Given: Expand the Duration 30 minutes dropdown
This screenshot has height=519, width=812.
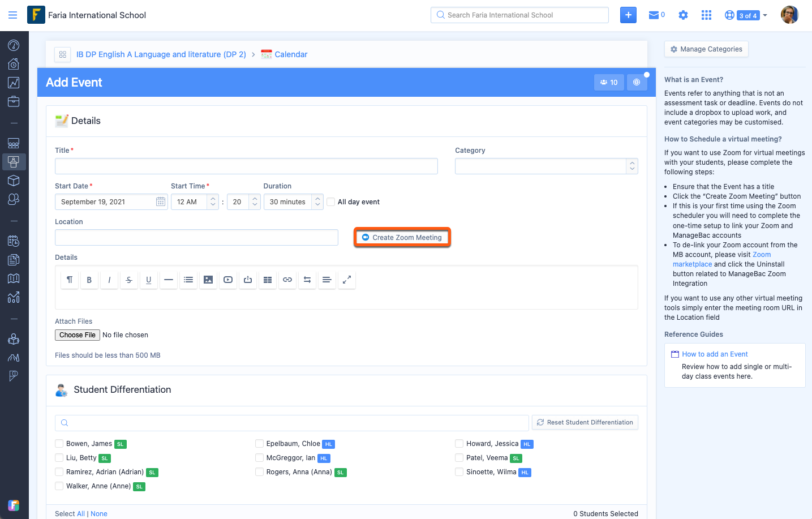Looking at the screenshot, I should coord(293,202).
